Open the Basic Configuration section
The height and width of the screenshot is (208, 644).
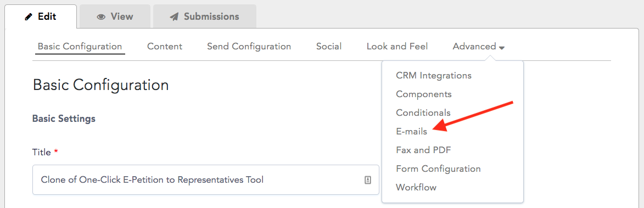pos(80,46)
